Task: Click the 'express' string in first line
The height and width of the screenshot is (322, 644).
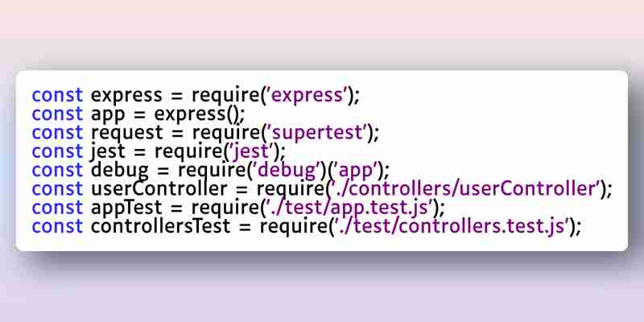Action: click(308, 96)
